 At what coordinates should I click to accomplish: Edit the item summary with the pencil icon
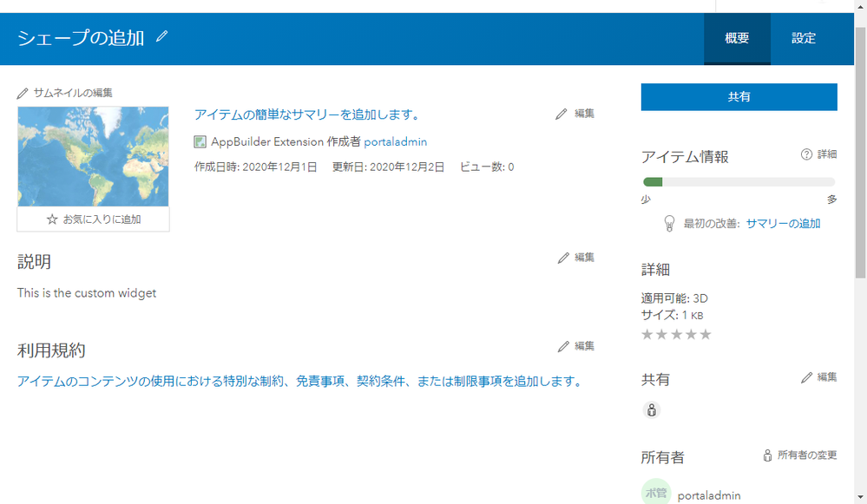click(562, 113)
